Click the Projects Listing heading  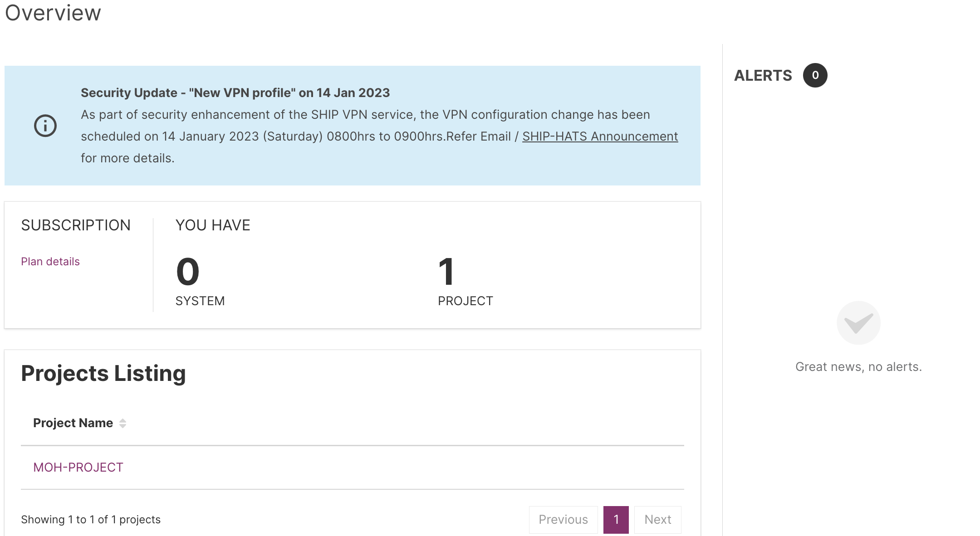103,374
